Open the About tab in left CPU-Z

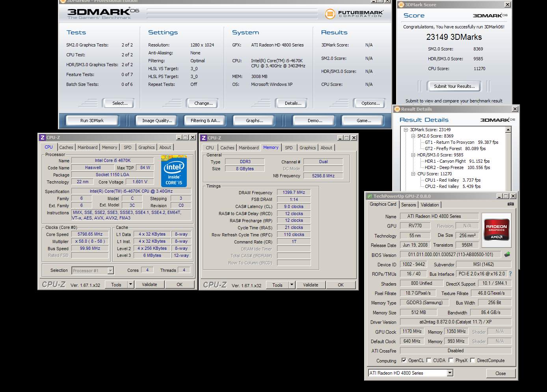pyautogui.click(x=165, y=147)
